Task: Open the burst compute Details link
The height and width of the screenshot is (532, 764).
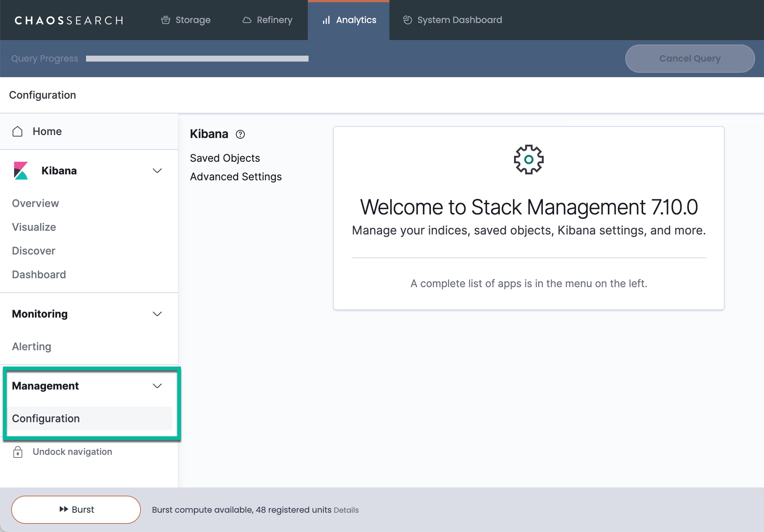Action: point(346,510)
